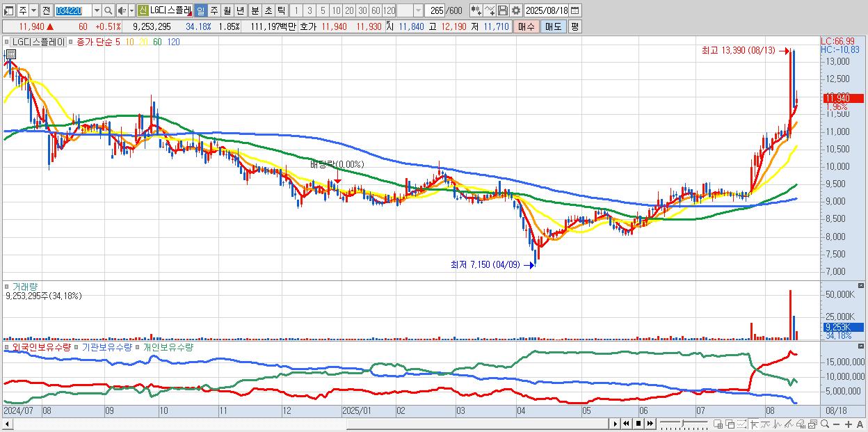Choose the 30 interval button
Screen dimensions: 868x432
click(x=362, y=11)
